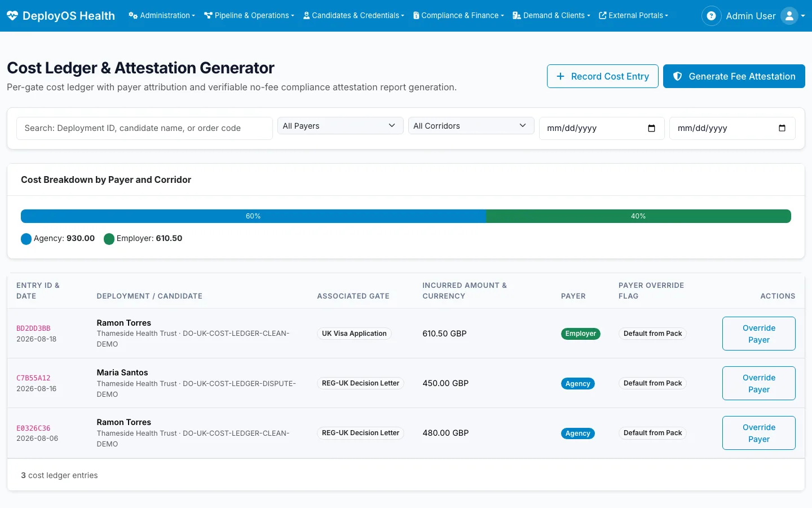This screenshot has width=812, height=508.
Task: Open the calendar picker on the second date field
Action: (782, 128)
